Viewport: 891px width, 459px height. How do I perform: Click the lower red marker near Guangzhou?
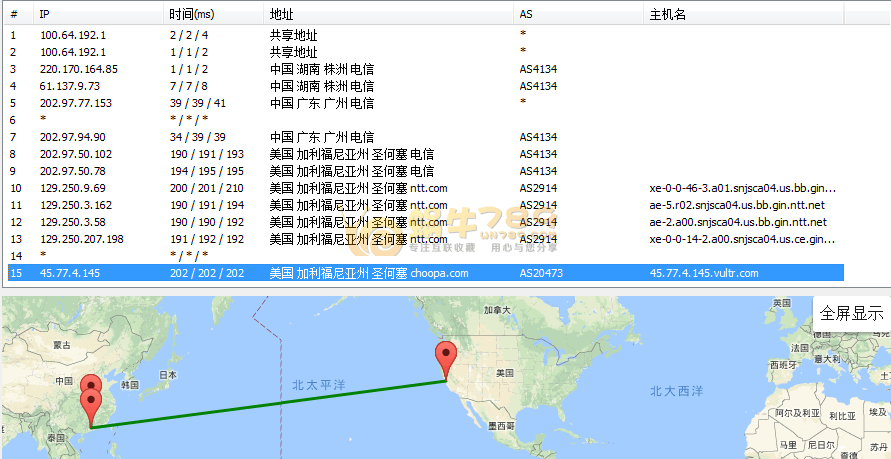(92, 405)
